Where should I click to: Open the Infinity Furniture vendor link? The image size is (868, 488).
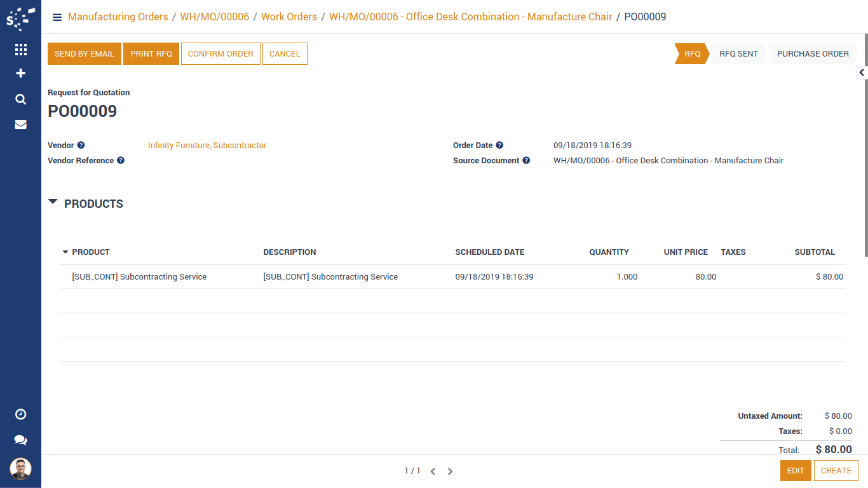pos(207,146)
